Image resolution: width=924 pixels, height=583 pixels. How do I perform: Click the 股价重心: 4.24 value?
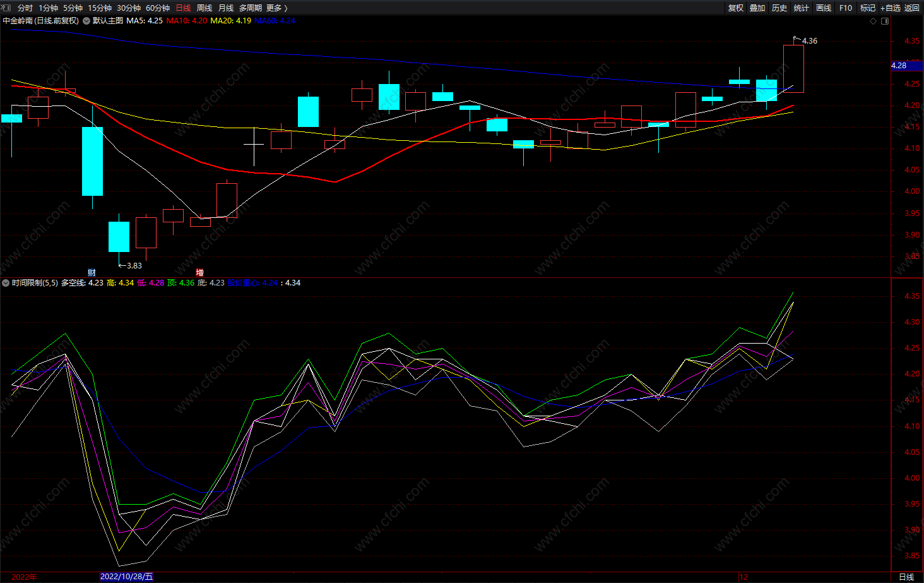click(x=252, y=283)
